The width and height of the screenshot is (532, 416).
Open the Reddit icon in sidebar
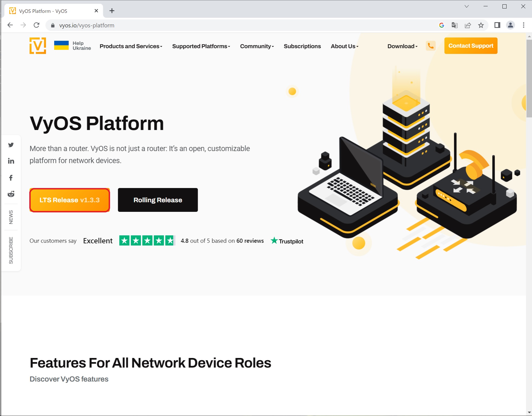point(11,194)
